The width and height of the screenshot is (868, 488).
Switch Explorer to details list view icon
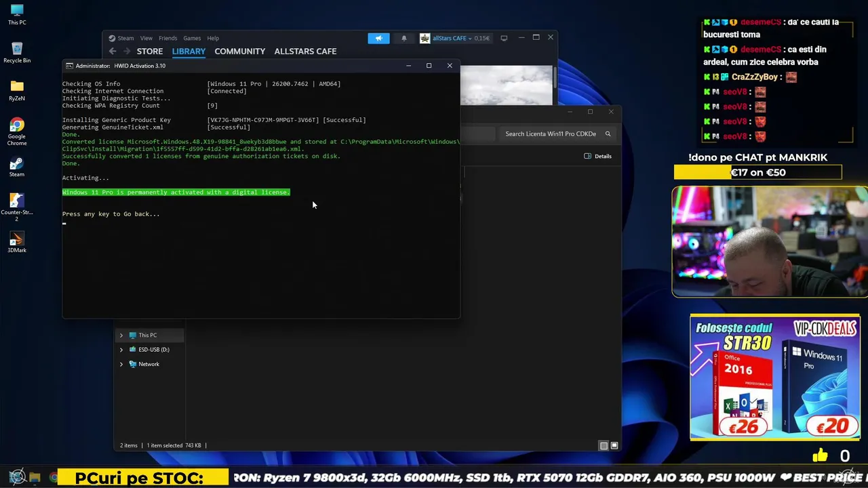604,445
